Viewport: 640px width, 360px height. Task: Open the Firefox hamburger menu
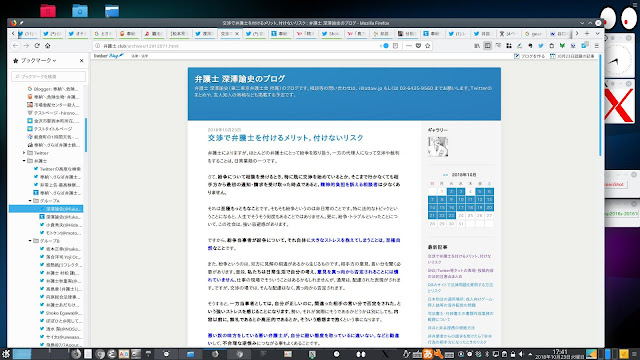(x=596, y=46)
